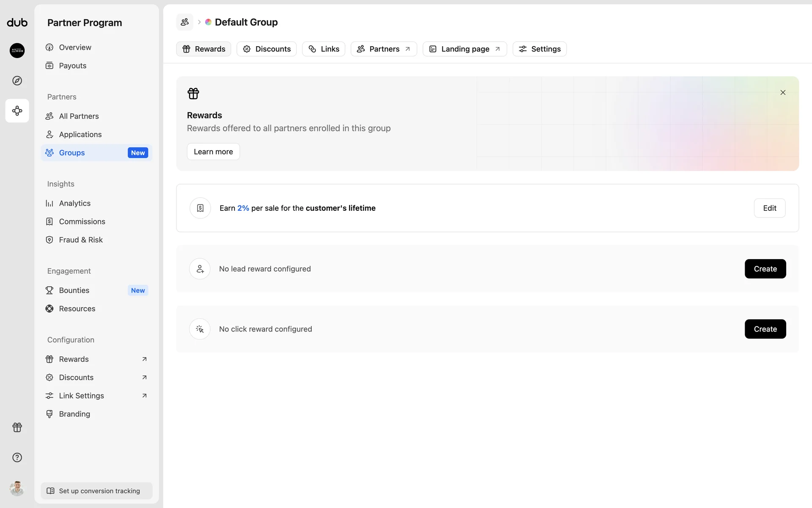The image size is (812, 508).
Task: Click the dub logo
Action: [17, 22]
